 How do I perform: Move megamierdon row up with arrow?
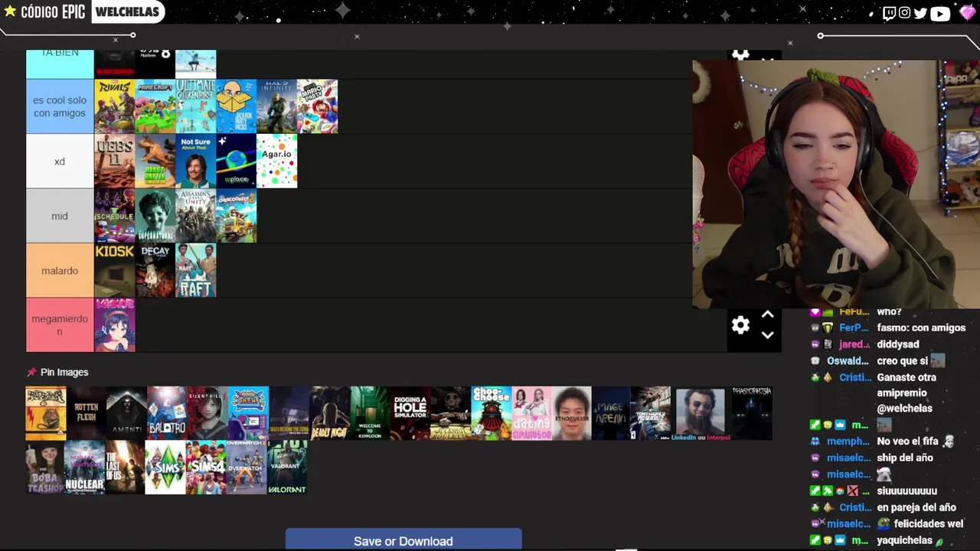click(767, 315)
